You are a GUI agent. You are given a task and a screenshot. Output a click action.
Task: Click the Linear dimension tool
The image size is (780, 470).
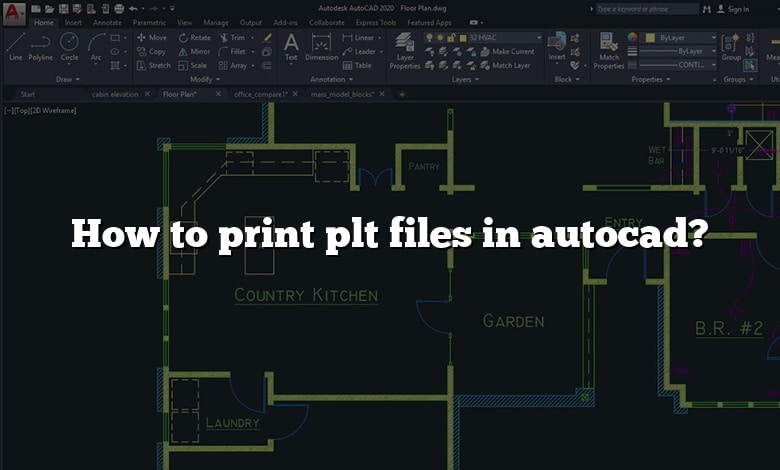358,37
